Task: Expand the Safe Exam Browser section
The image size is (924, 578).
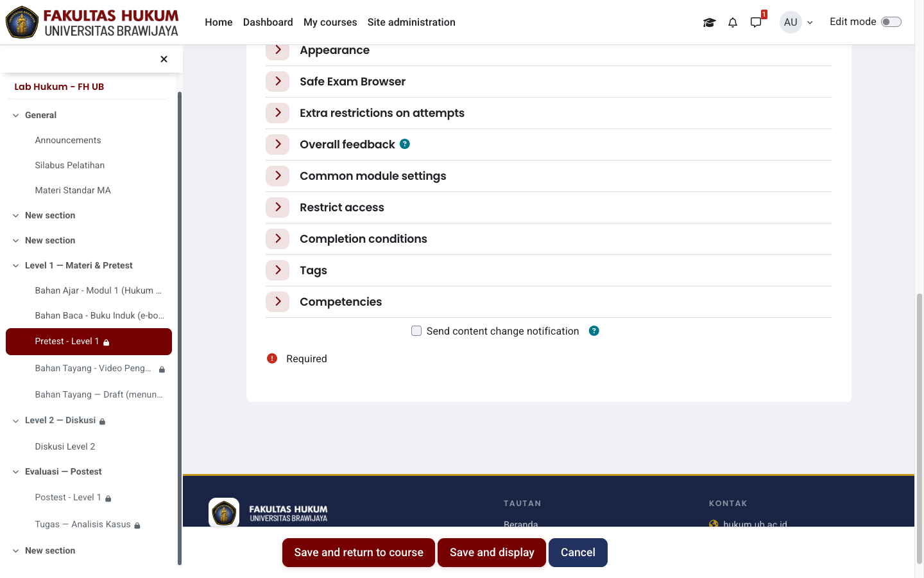Action: pyautogui.click(x=278, y=81)
